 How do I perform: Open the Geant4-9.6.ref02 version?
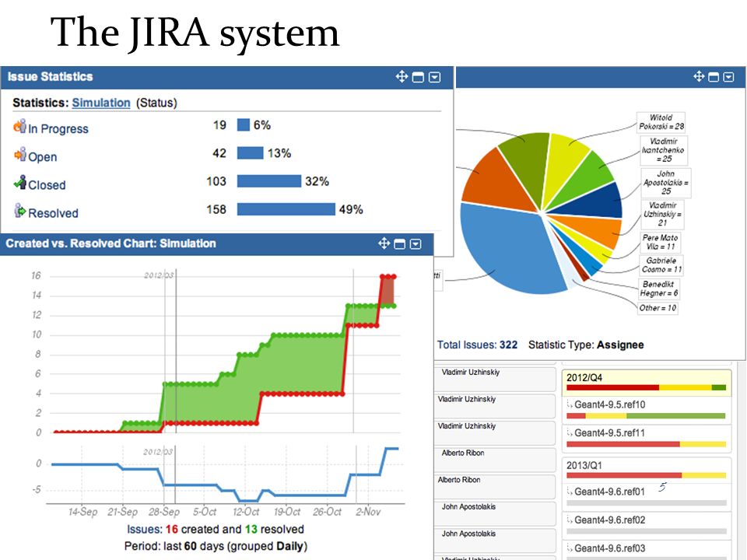pyautogui.click(x=609, y=520)
